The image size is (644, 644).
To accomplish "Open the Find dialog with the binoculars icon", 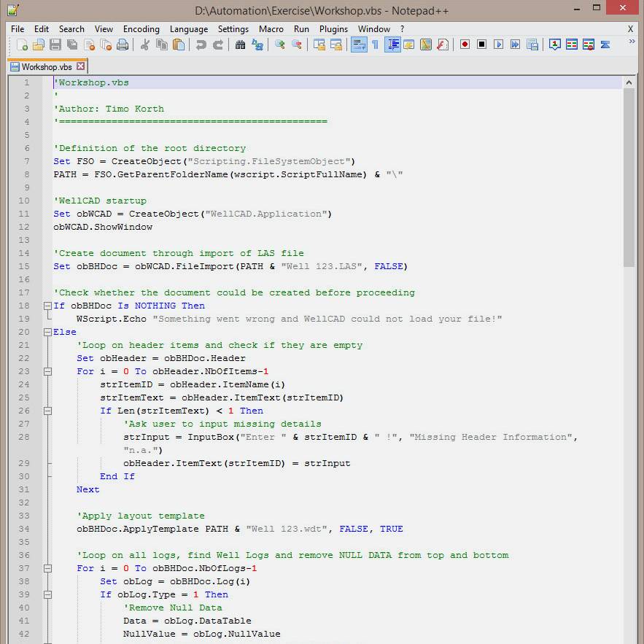I will click(240, 44).
